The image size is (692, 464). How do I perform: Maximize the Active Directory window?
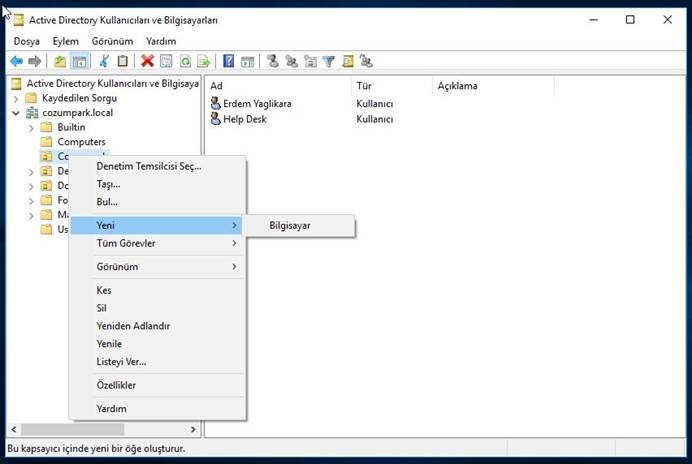pyautogui.click(x=630, y=19)
